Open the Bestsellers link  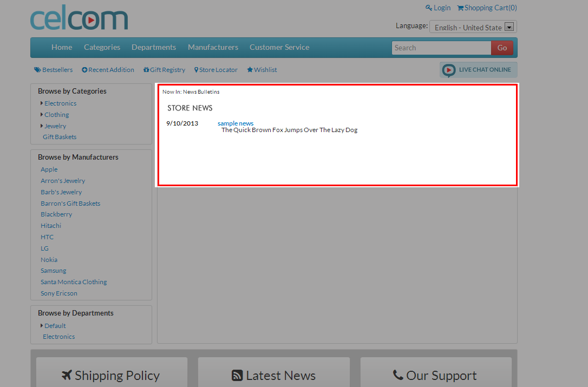pyautogui.click(x=57, y=70)
